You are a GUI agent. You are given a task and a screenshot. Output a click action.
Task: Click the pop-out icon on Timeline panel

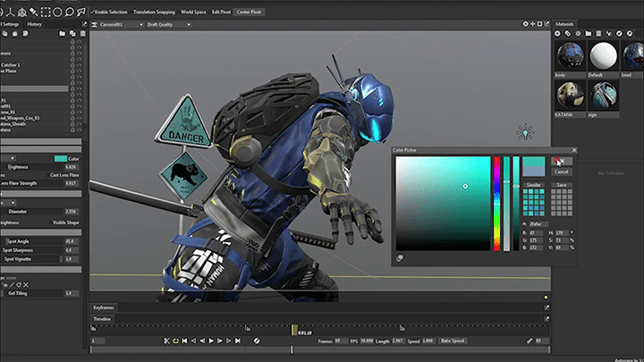(547, 318)
